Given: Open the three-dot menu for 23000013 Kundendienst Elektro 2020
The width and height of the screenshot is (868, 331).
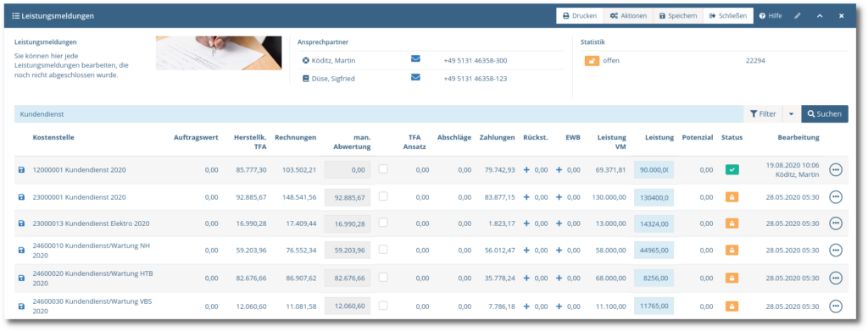Looking at the screenshot, I should (835, 223).
